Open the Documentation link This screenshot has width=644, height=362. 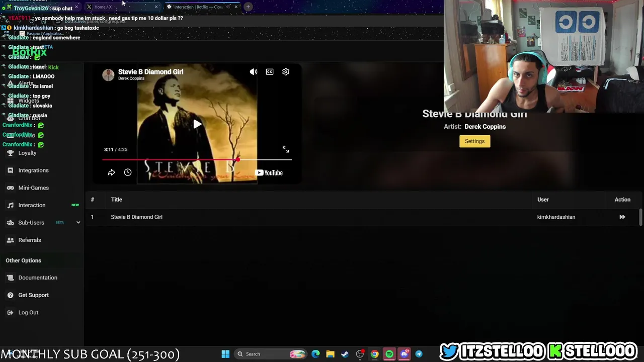[38, 278]
